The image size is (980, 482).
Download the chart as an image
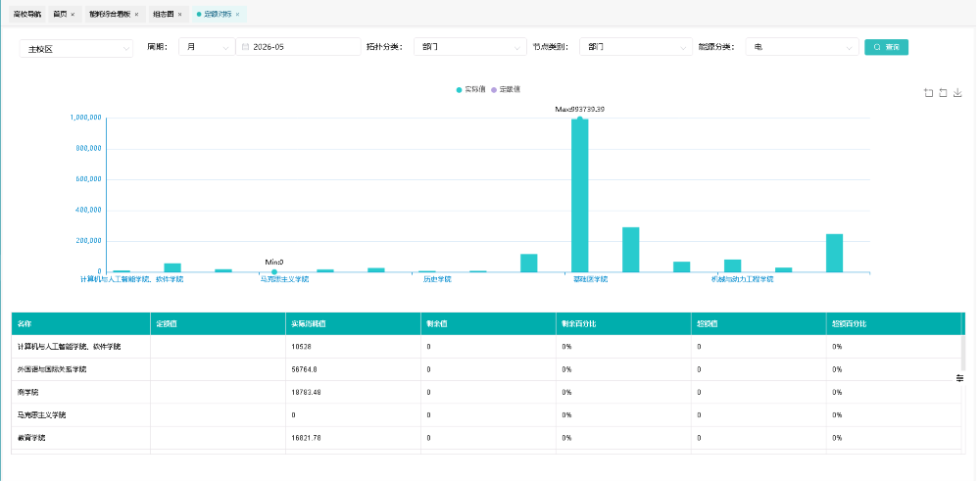click(x=956, y=93)
